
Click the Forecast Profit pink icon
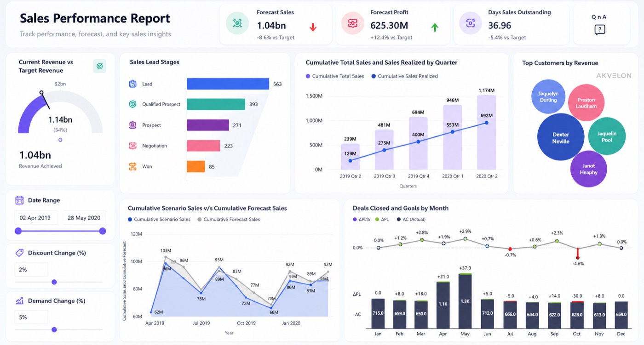(353, 24)
